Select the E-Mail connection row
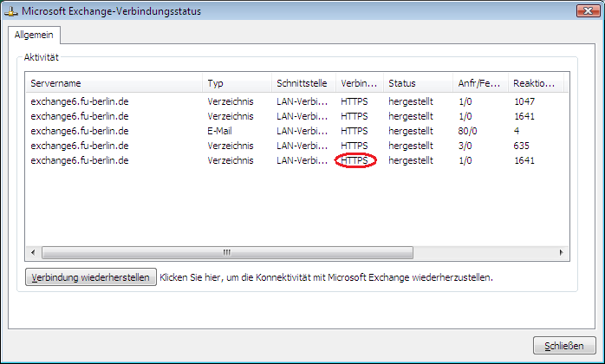The image size is (605, 364). click(220, 131)
